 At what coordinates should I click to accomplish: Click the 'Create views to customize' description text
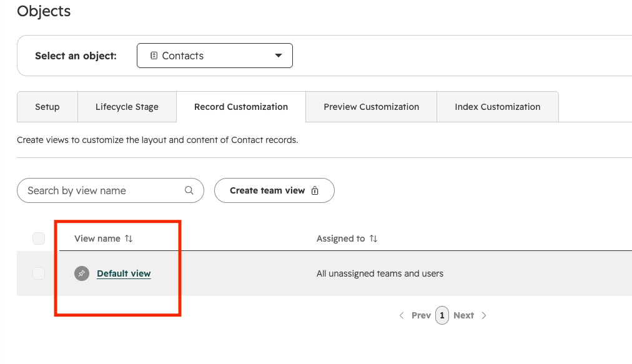tap(157, 140)
